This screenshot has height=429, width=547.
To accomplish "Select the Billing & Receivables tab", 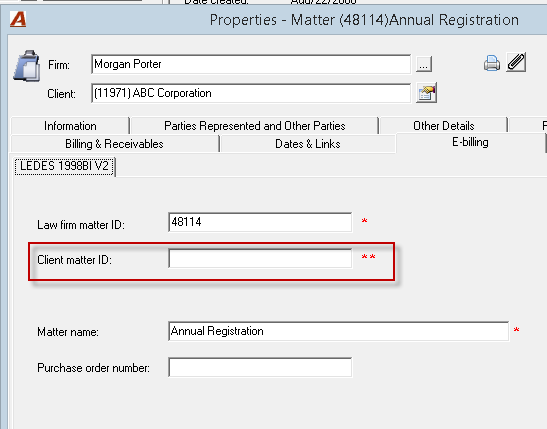I will (x=114, y=144).
